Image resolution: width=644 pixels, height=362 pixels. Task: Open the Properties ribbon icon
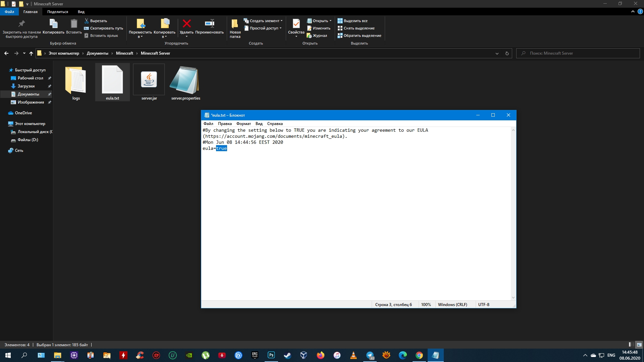[296, 23]
